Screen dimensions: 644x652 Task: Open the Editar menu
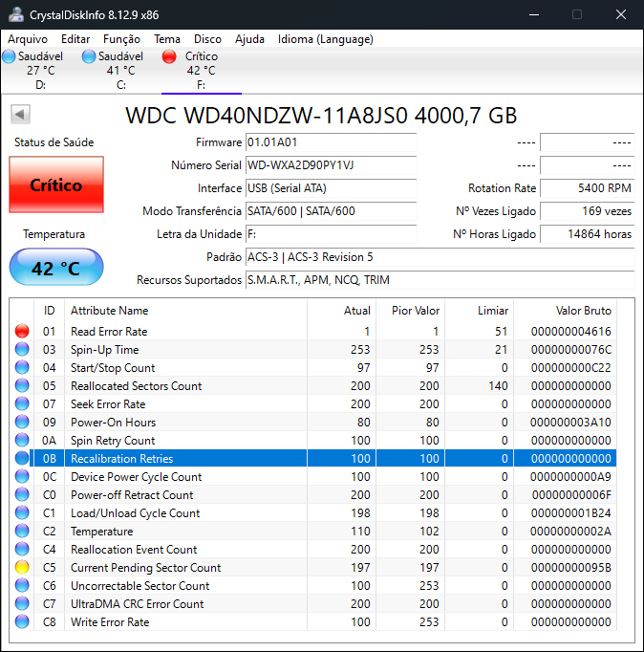pyautogui.click(x=75, y=39)
